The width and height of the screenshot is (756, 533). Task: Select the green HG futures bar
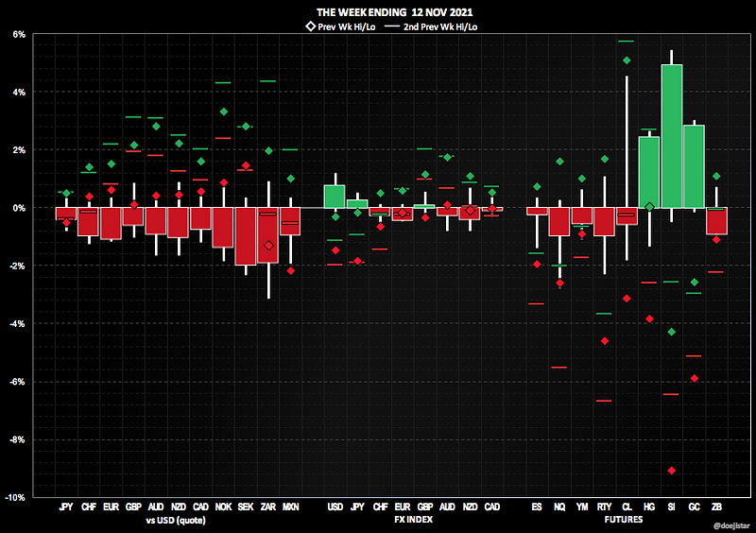coord(649,173)
